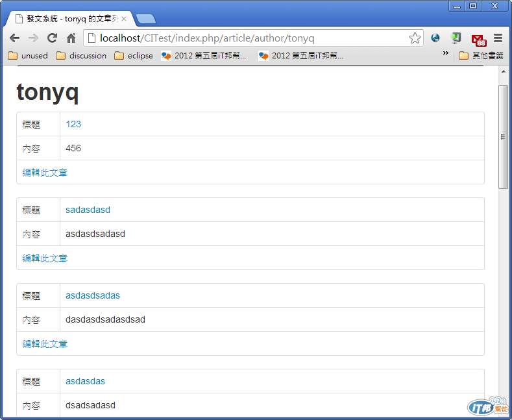Click the vertical scrollbar thumb
Screen dimensions: 512x420
tap(503, 137)
